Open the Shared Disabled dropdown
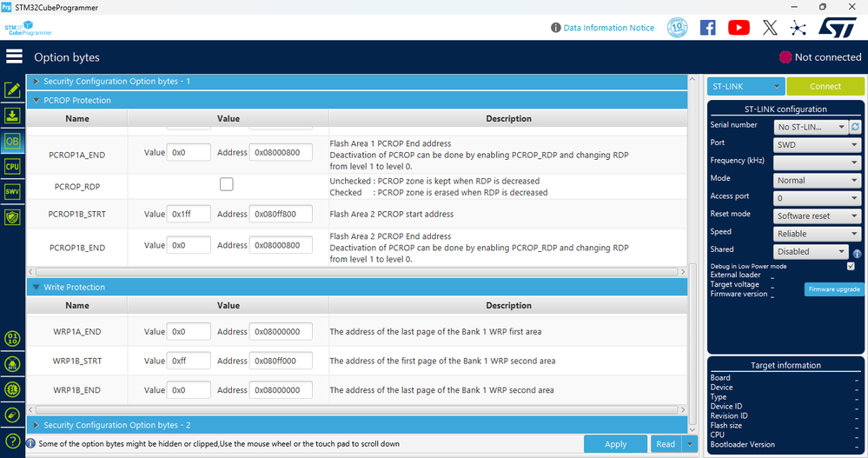This screenshot has width=868, height=458. pyautogui.click(x=811, y=251)
